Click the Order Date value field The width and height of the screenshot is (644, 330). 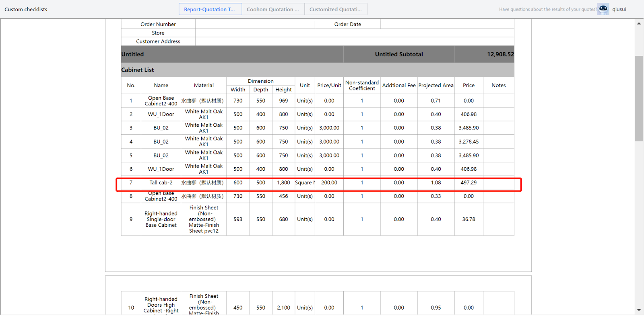[x=447, y=24]
